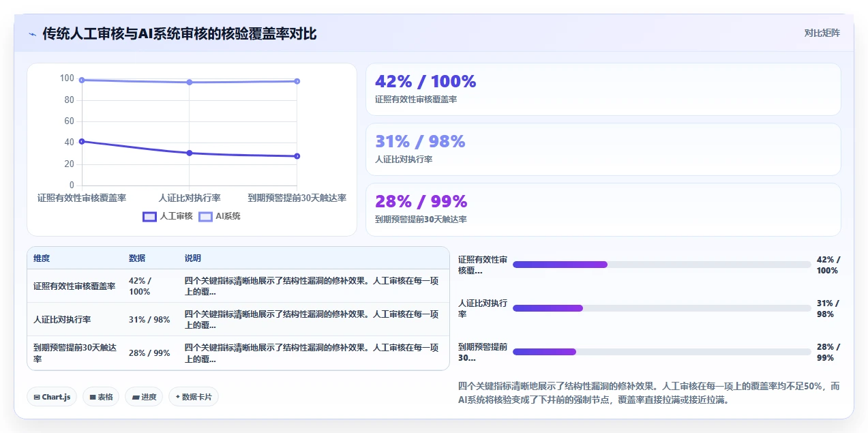The height and width of the screenshot is (433, 868).
Task: Click truncated 到期预警提前30… label beside progress bar
Action: pos(483,353)
